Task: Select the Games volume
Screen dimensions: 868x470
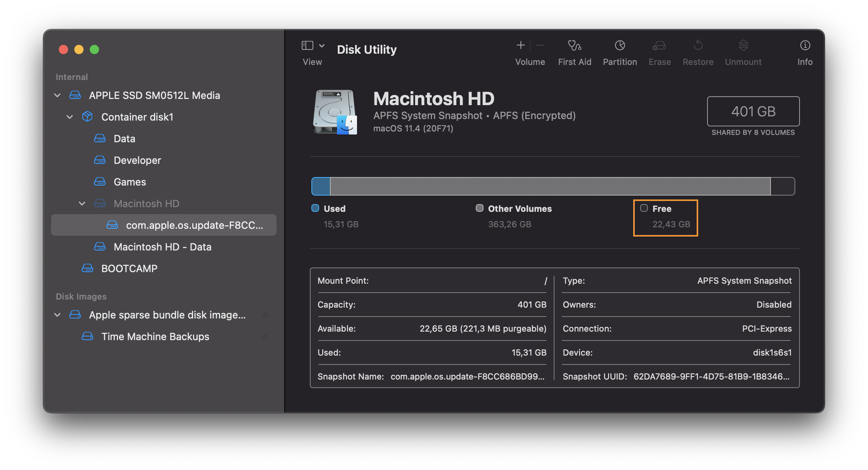Action: tap(130, 182)
